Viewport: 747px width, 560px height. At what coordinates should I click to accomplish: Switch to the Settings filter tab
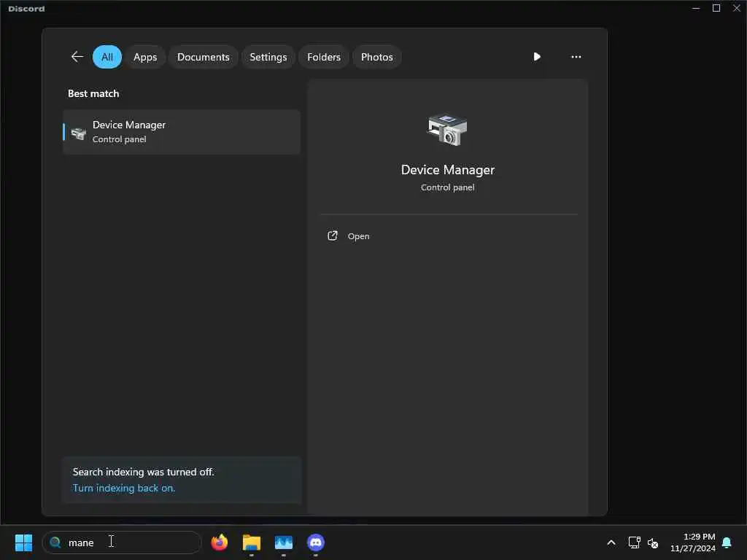pyautogui.click(x=268, y=57)
